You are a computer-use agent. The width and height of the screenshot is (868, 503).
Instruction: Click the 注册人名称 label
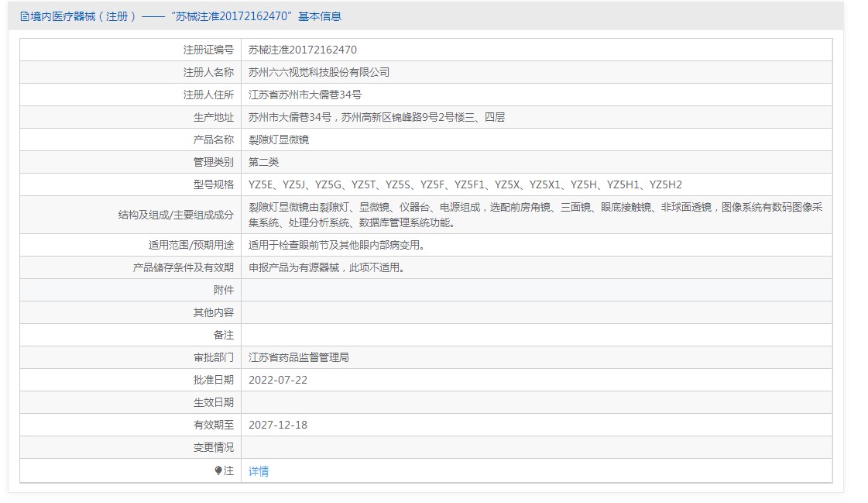pos(209,73)
